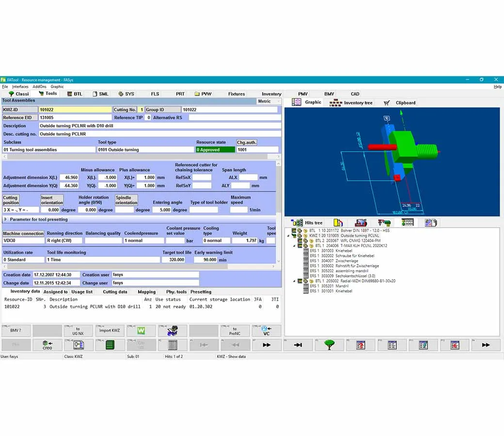Click the Description text field
This screenshot has width=504, height=436.
click(x=160, y=125)
